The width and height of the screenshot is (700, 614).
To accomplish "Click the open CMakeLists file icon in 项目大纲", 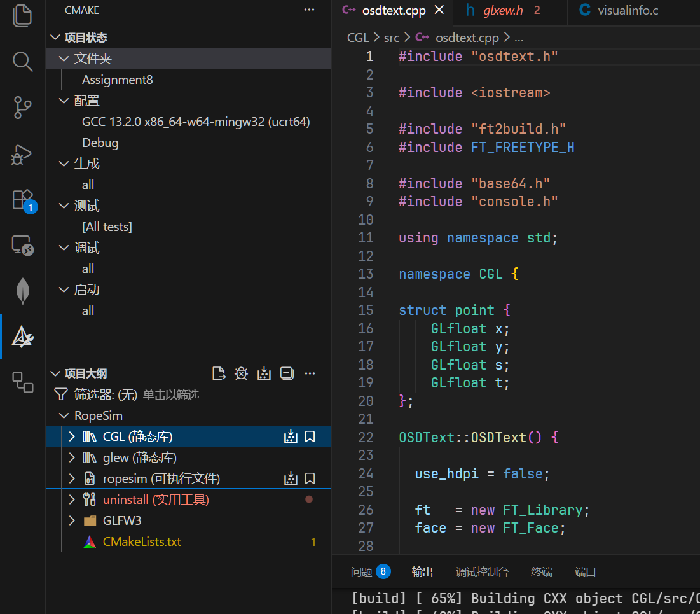I will click(218, 373).
